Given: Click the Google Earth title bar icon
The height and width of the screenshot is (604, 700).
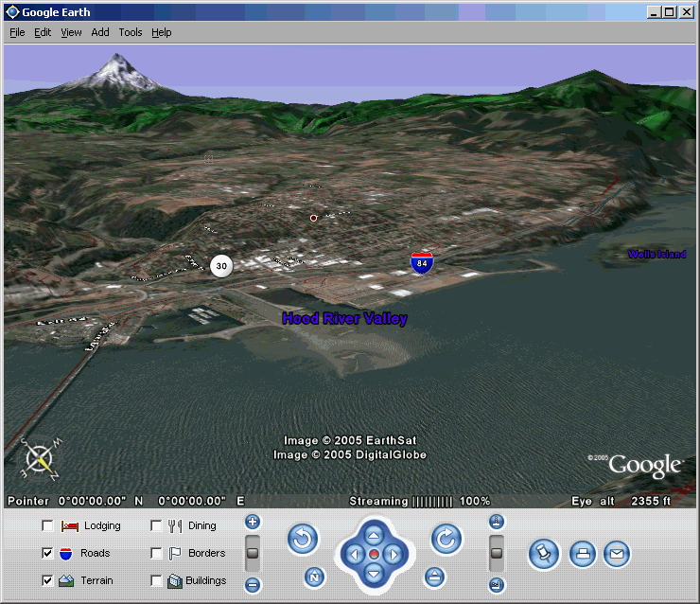Looking at the screenshot, I should pyautogui.click(x=12, y=12).
